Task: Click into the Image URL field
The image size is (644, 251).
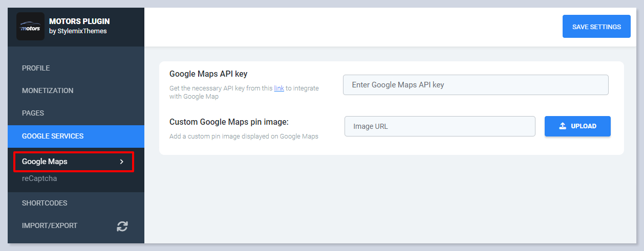Action: [439, 126]
